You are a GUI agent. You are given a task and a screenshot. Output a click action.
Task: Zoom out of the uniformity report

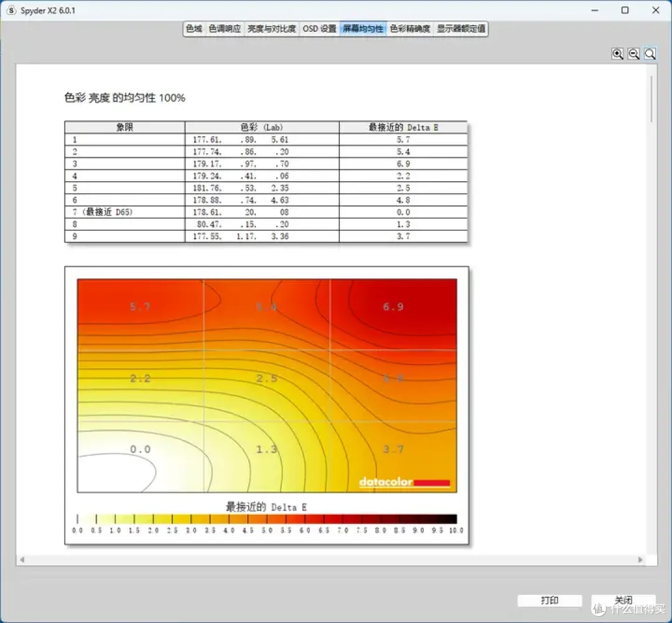[634, 54]
